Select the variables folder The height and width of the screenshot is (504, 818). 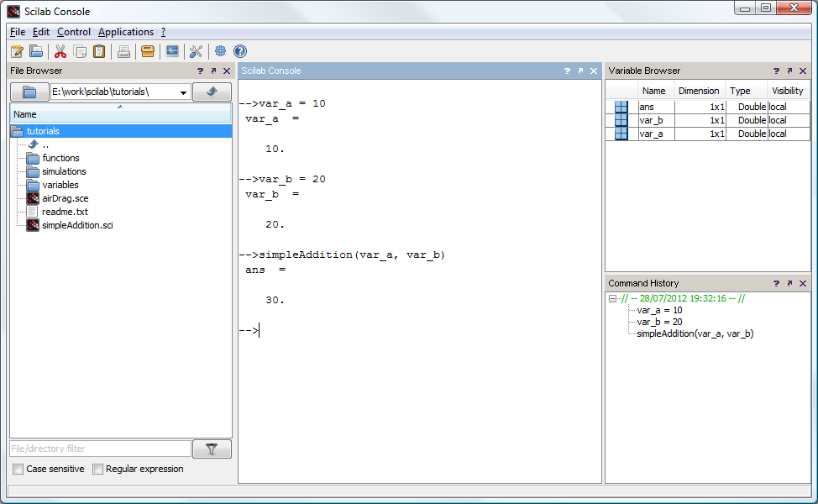[60, 185]
